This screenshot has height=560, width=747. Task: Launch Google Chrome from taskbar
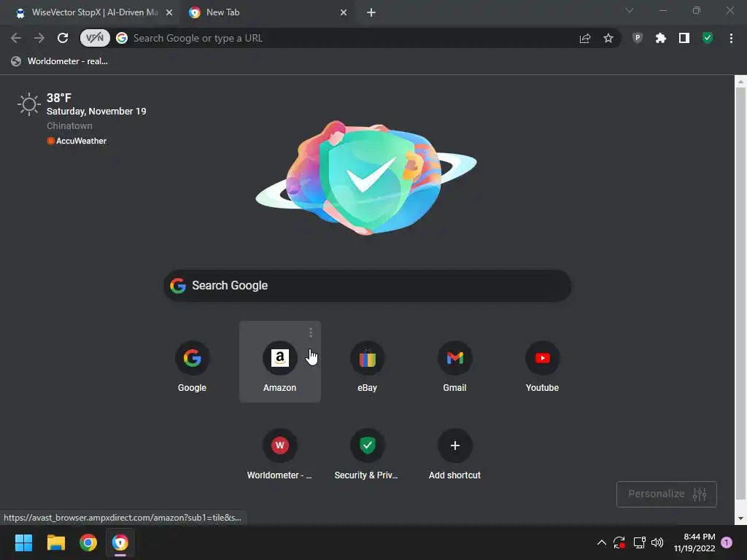click(x=88, y=542)
